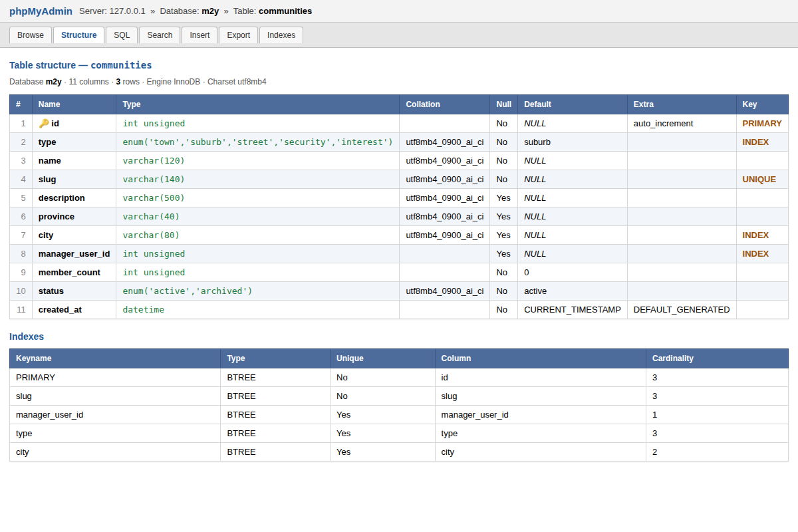The height and width of the screenshot is (532, 798).
Task: Open the Browse tab
Action: 31,35
